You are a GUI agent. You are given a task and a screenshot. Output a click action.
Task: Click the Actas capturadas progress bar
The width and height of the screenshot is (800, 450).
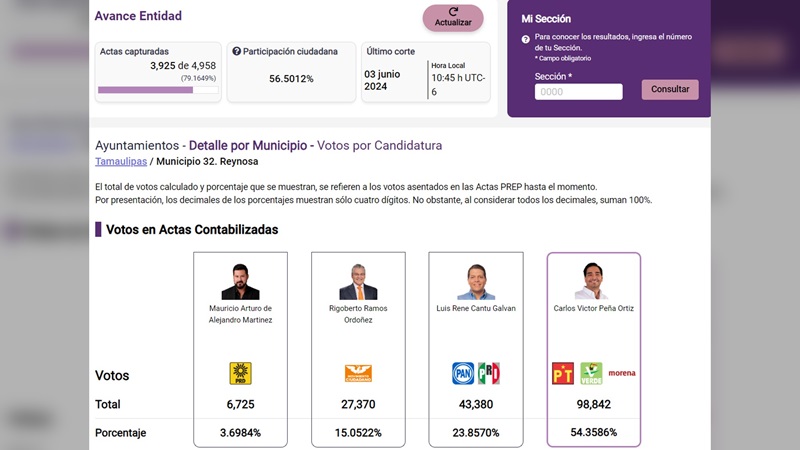(x=158, y=90)
